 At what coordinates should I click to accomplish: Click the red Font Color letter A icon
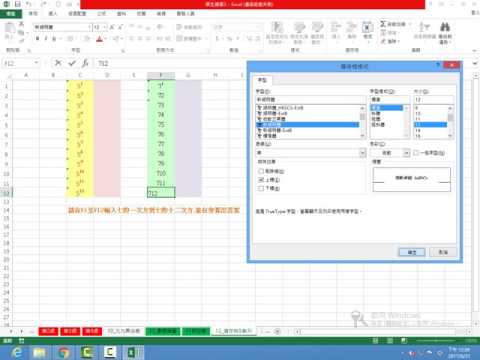point(99,39)
